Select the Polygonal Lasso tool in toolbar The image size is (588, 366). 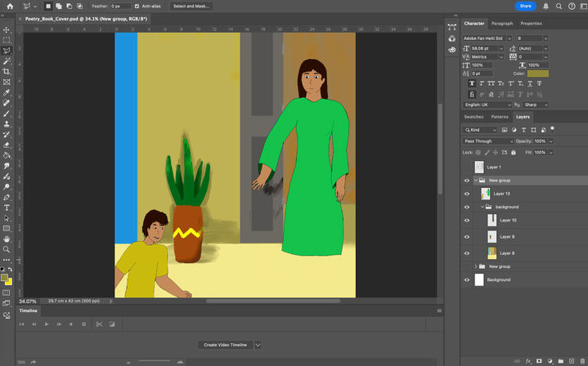tap(7, 51)
